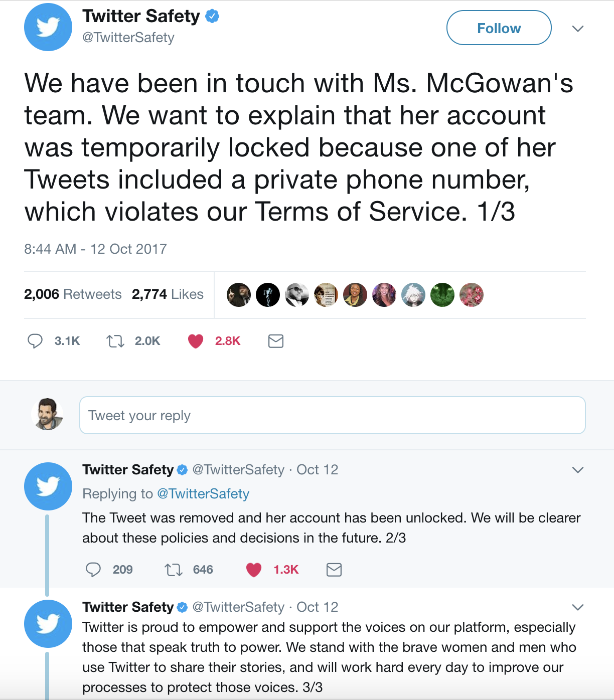Retweet the 2/3 tweet with 646 retweets
Image resolution: width=614 pixels, height=700 pixels.
click(x=174, y=570)
